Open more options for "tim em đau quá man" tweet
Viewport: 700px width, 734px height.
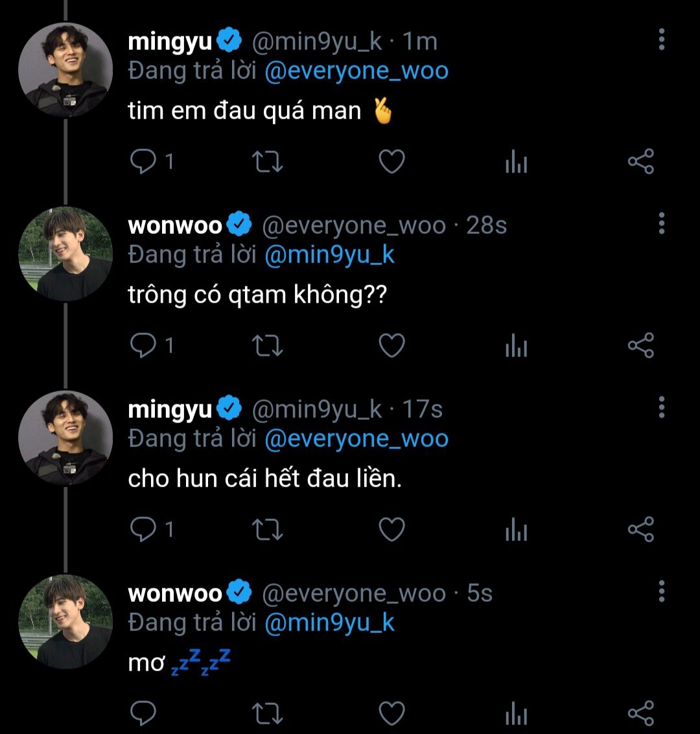click(661, 40)
